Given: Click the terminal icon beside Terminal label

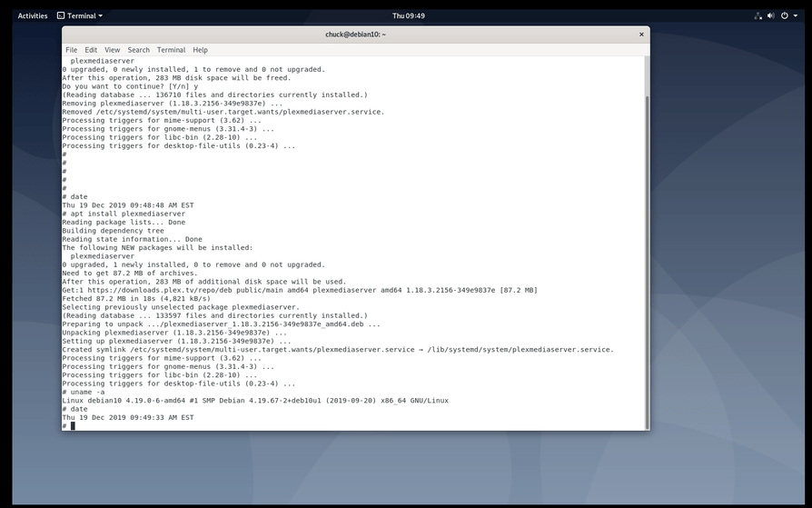Looking at the screenshot, I should tap(61, 15).
